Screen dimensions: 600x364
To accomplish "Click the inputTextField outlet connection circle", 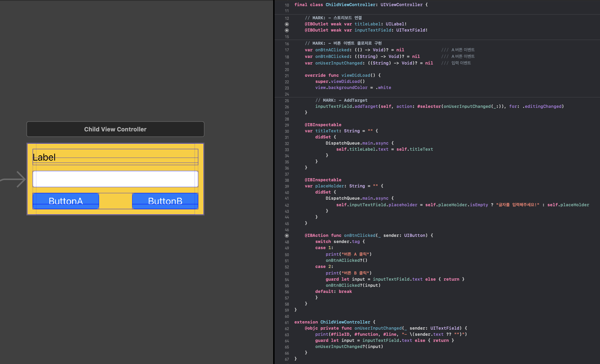I will (287, 30).
